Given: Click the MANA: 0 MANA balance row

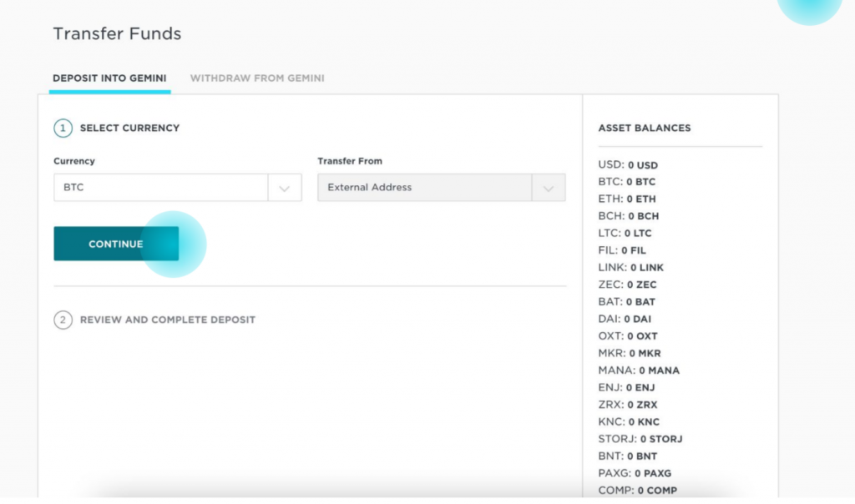Looking at the screenshot, I should [639, 370].
